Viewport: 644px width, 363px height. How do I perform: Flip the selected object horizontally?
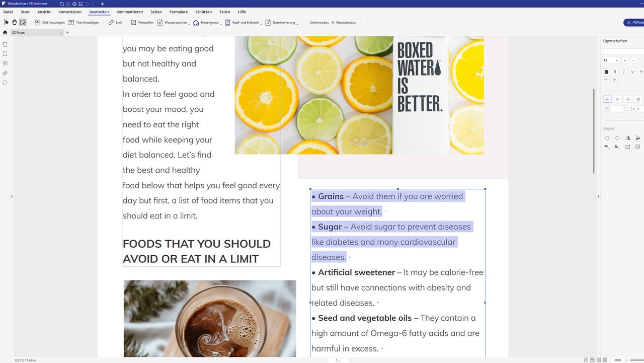[x=628, y=138]
